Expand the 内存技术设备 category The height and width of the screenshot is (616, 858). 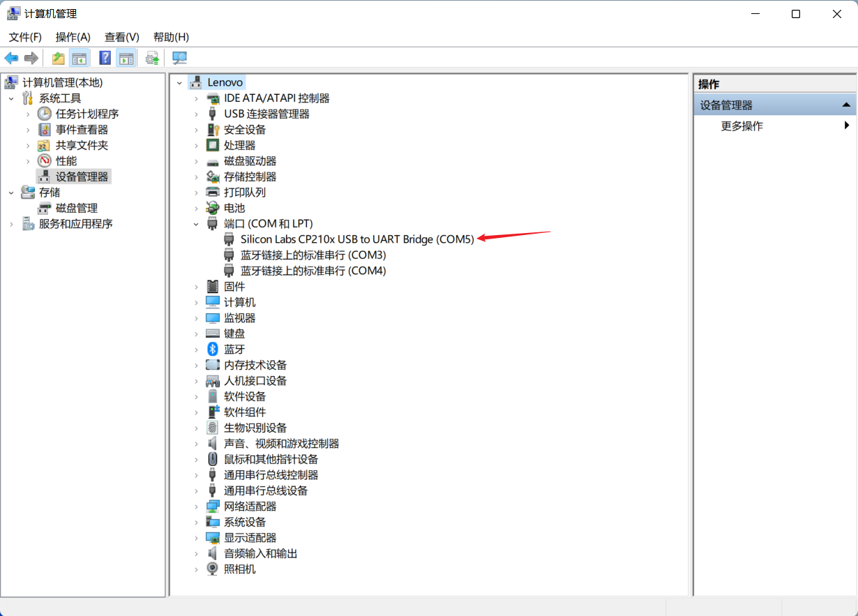(x=197, y=365)
